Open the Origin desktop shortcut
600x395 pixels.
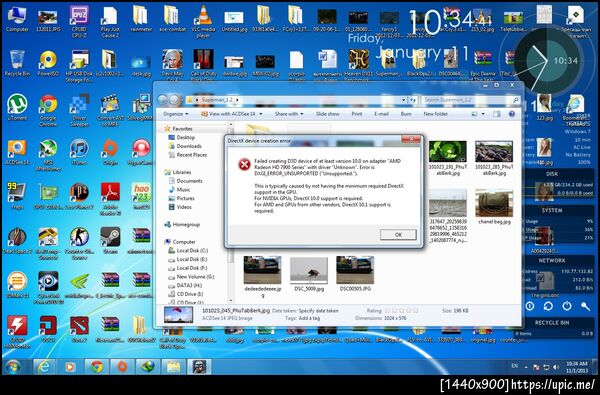coord(110,152)
